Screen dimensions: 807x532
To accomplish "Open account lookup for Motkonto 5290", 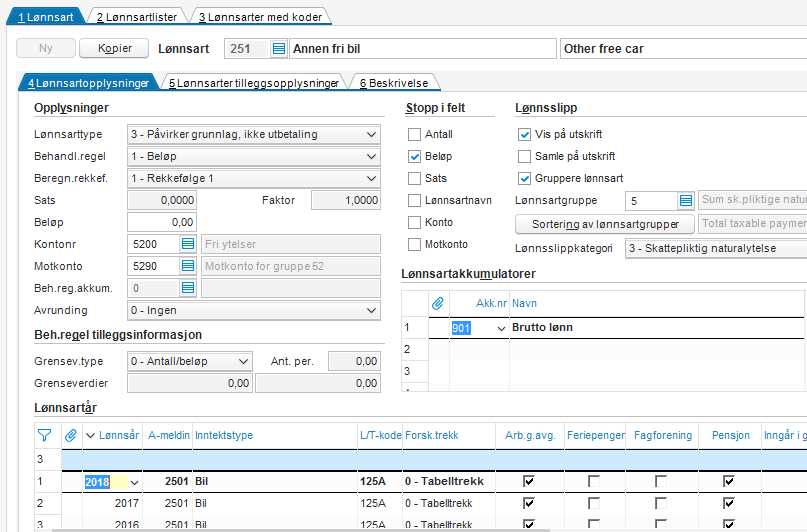I will 188,266.
